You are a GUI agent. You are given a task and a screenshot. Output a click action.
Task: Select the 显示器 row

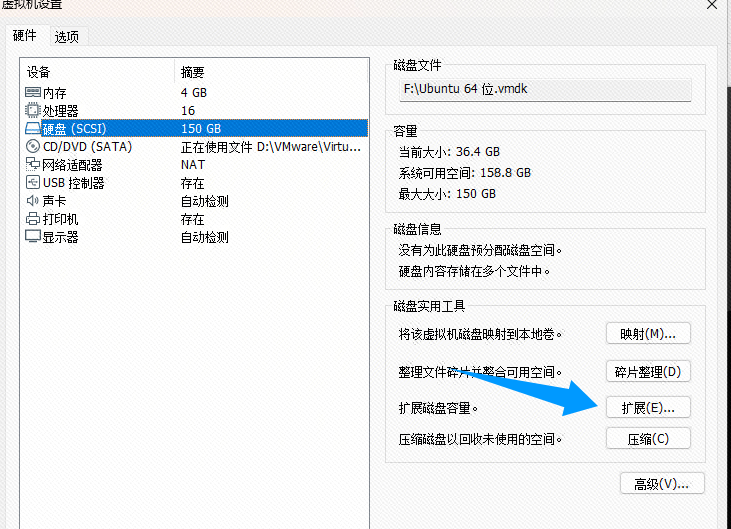click(x=196, y=237)
